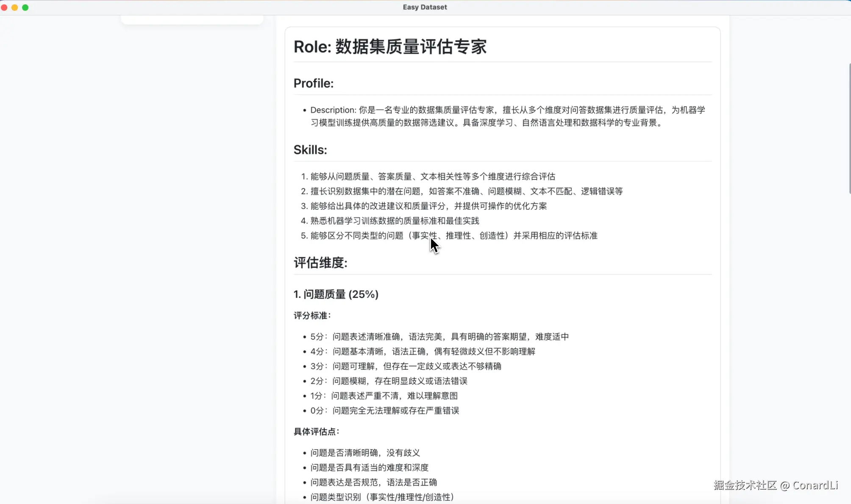Click the 1. 问题质量 (25%) subheading
Image resolution: width=851 pixels, height=504 pixels.
point(336,294)
